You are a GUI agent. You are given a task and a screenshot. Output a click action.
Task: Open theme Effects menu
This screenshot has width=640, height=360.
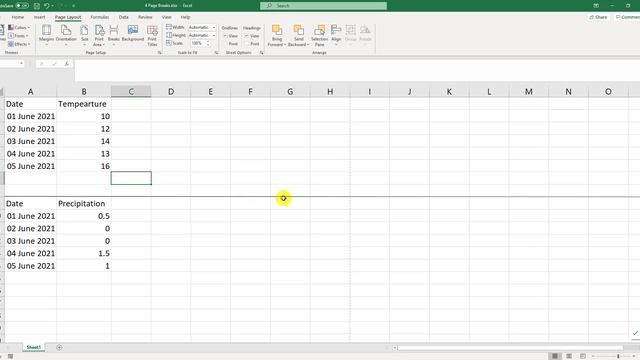tap(19, 44)
